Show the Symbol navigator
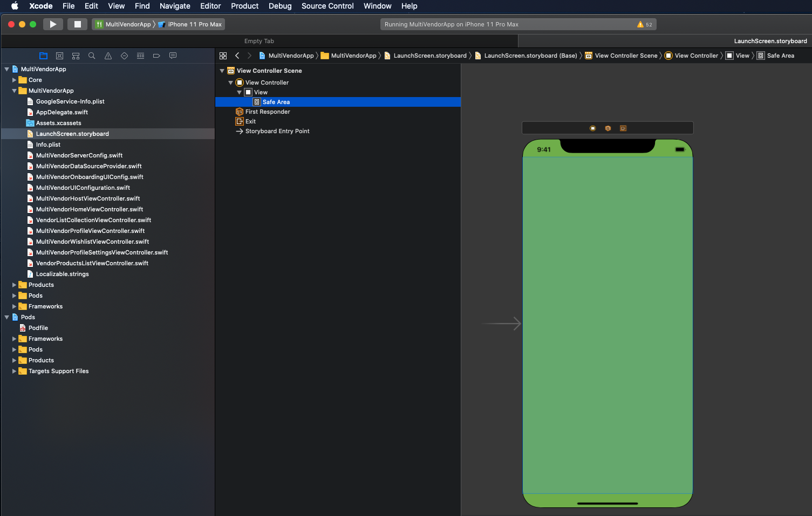This screenshot has width=812, height=516. coord(76,56)
